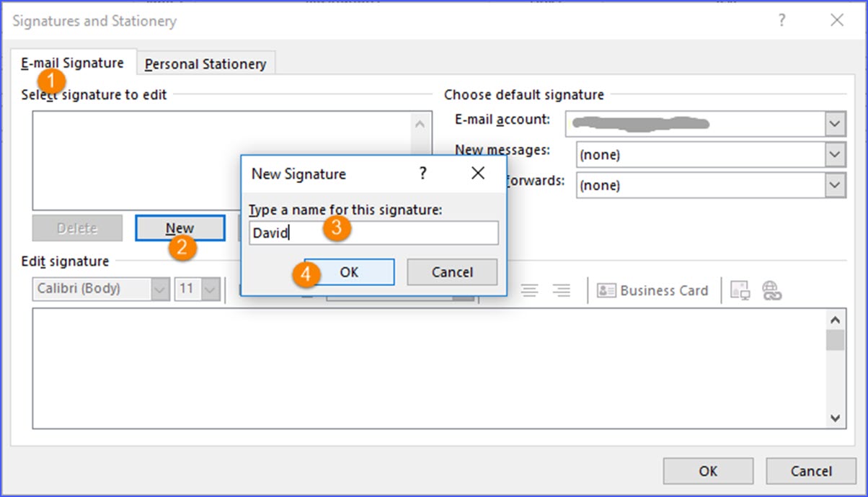
Task: Click the New signature button
Action: point(180,228)
